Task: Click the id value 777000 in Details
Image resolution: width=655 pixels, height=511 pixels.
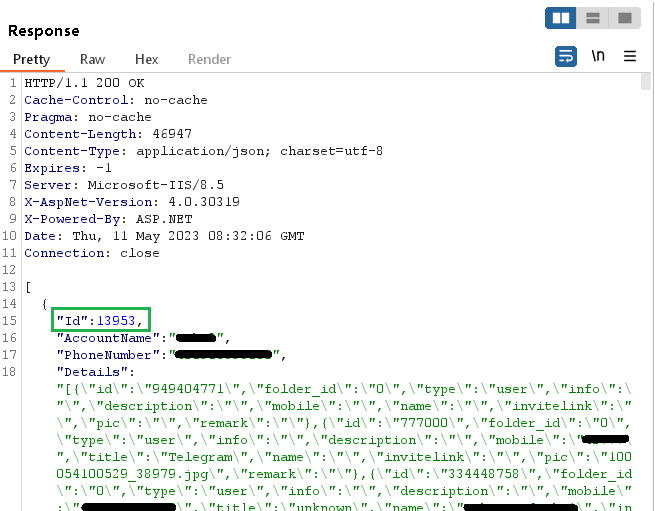Action: pyautogui.click(x=424, y=423)
